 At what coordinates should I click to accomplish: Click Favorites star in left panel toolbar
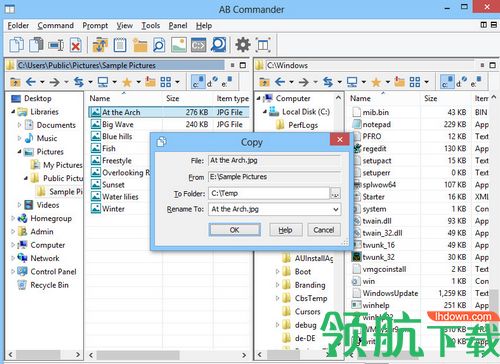point(127,82)
